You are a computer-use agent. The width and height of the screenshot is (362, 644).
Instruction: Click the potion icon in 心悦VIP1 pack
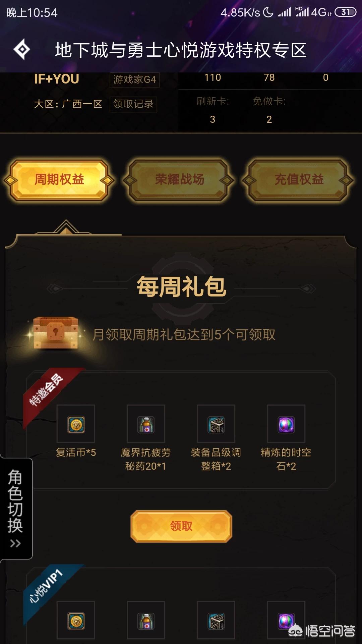point(146,621)
